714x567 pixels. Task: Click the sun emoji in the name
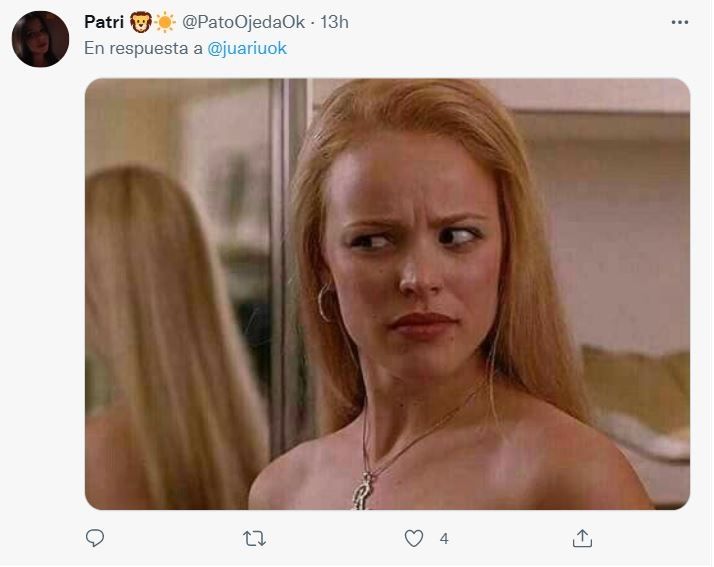click(x=165, y=22)
